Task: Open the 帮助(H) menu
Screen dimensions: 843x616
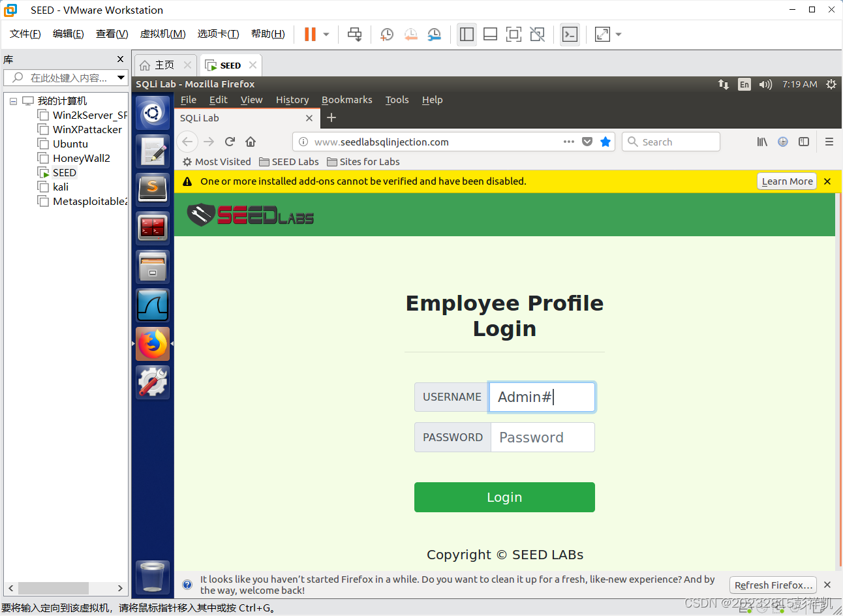Action: coord(268,34)
